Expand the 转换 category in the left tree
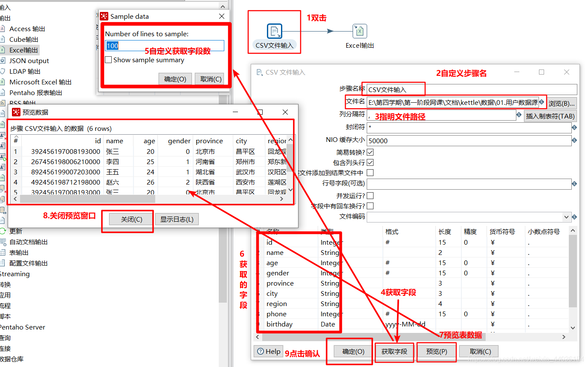Viewport: 588px width, 367px height. (6, 284)
